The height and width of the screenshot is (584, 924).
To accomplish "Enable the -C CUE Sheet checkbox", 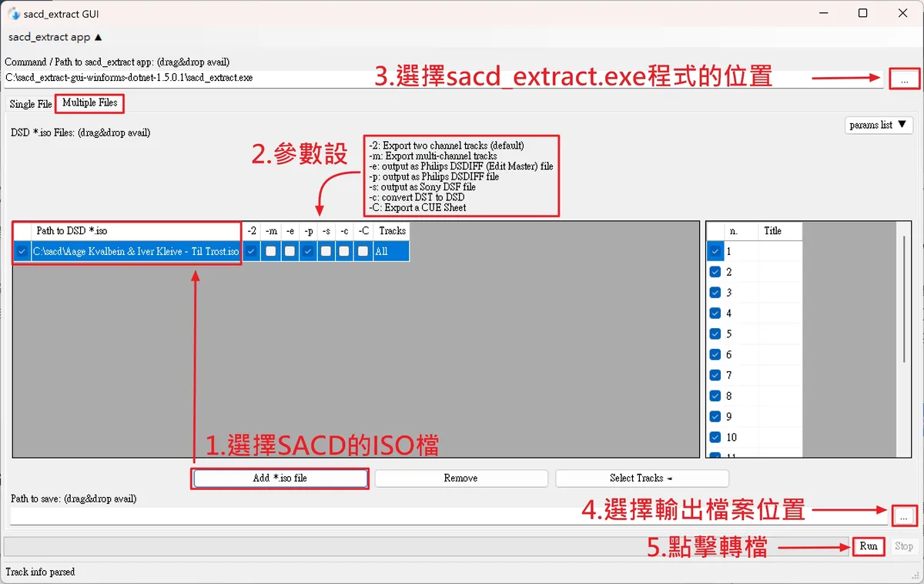I will pyautogui.click(x=363, y=251).
